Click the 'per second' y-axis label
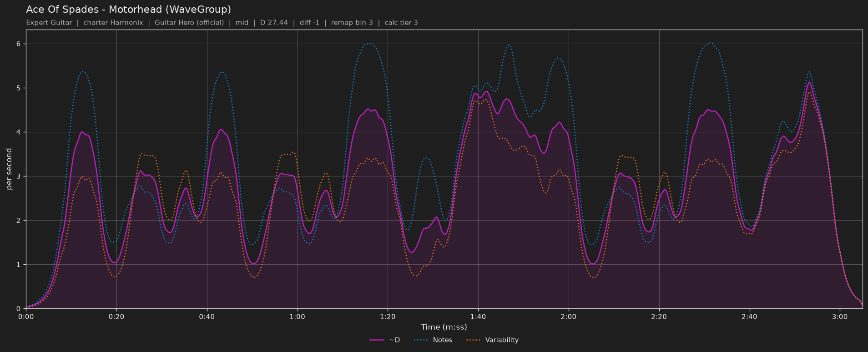 click(x=9, y=169)
